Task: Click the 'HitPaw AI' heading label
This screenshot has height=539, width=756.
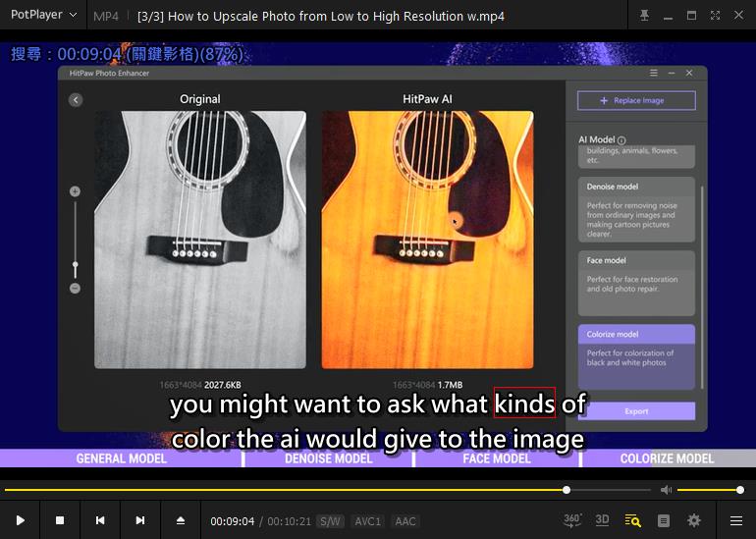Action: point(428,99)
